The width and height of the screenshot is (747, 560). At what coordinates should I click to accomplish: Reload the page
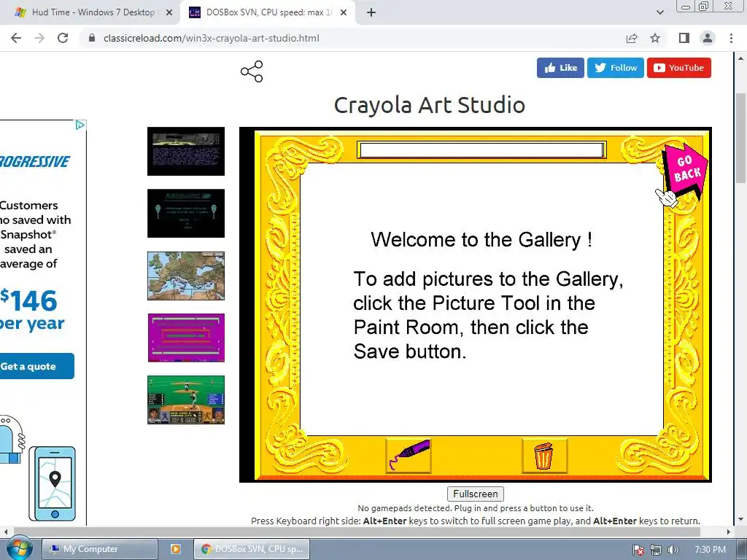[x=63, y=38]
